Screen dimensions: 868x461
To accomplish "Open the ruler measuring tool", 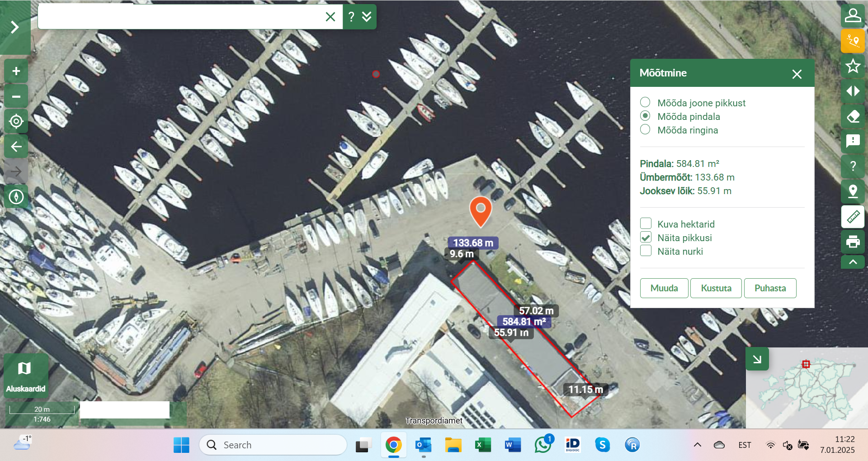I will [853, 217].
